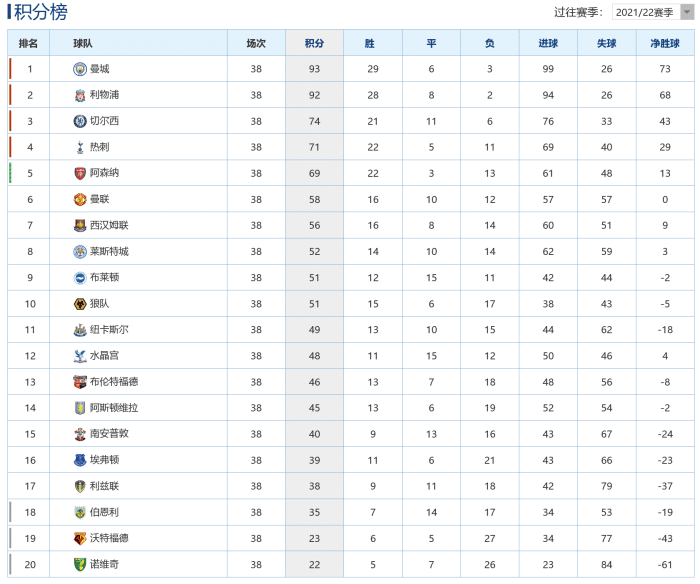Click the 积分榜 section title
The width and height of the screenshot is (700, 584).
pos(42,12)
